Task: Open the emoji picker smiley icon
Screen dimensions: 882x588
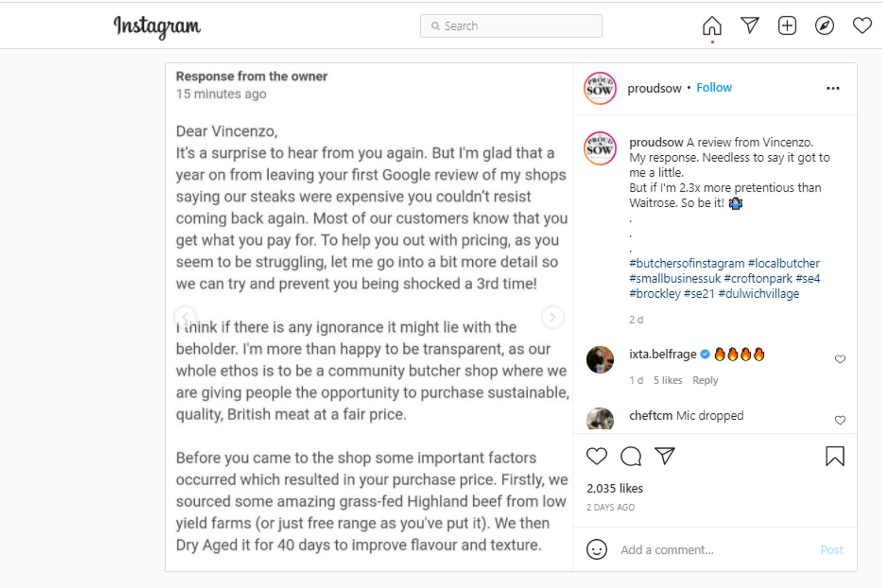Action: click(x=597, y=549)
